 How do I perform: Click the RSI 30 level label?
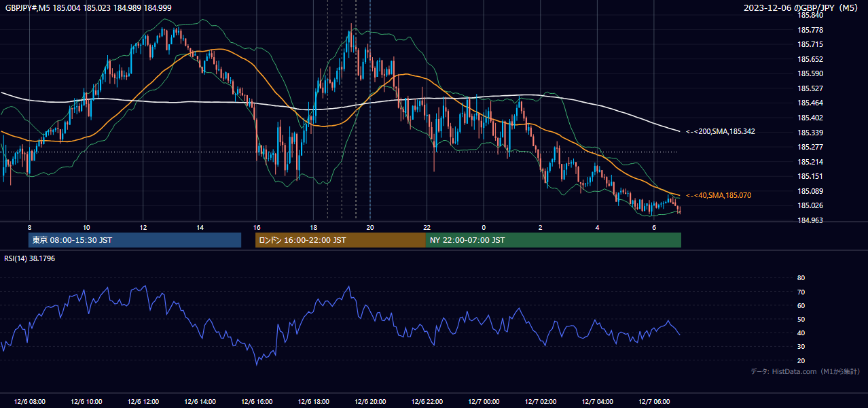[x=801, y=347]
